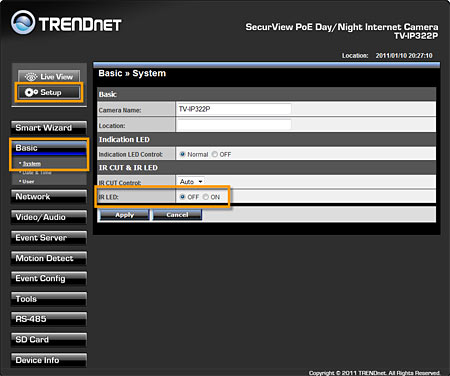Open the Network menu

click(x=49, y=197)
